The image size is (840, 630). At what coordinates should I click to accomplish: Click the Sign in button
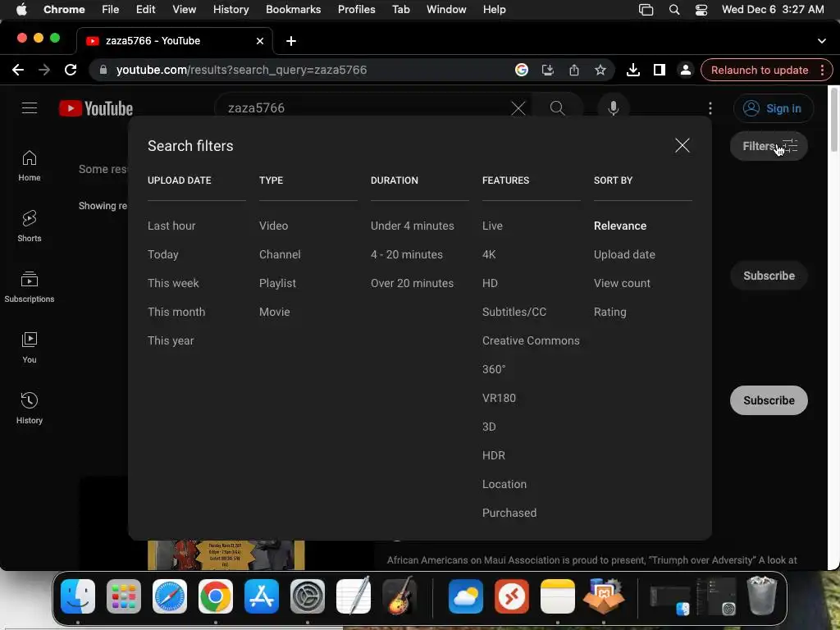(x=773, y=108)
